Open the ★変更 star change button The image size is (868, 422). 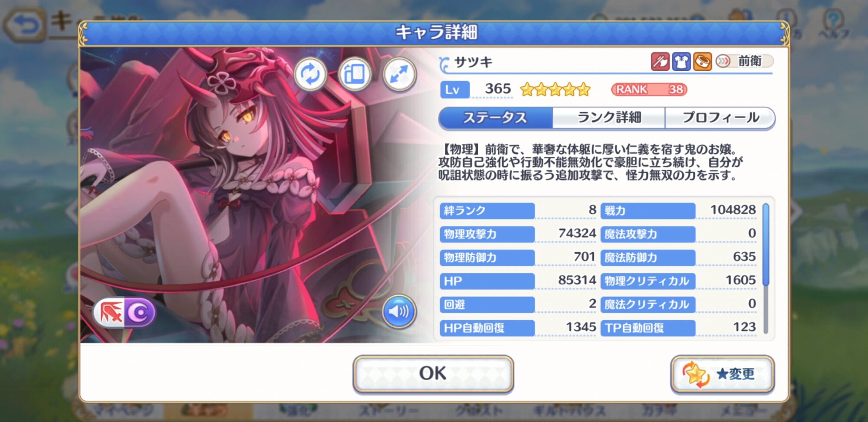click(x=723, y=373)
